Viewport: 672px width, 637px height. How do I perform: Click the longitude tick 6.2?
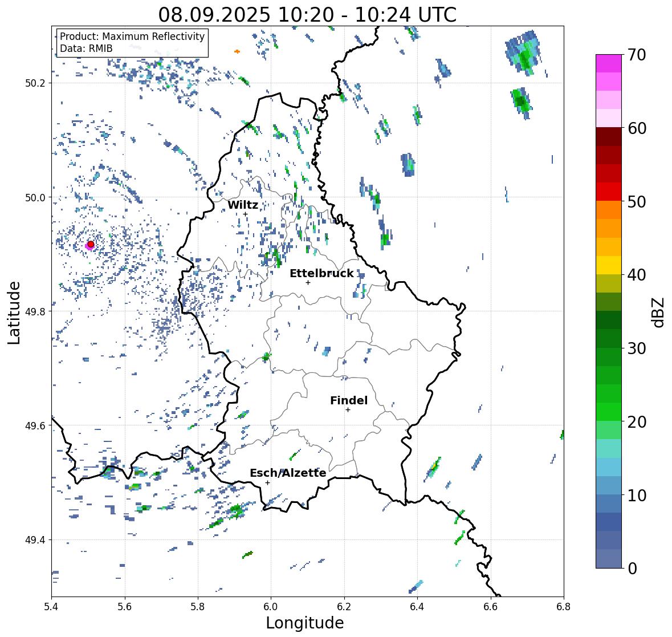(344, 607)
